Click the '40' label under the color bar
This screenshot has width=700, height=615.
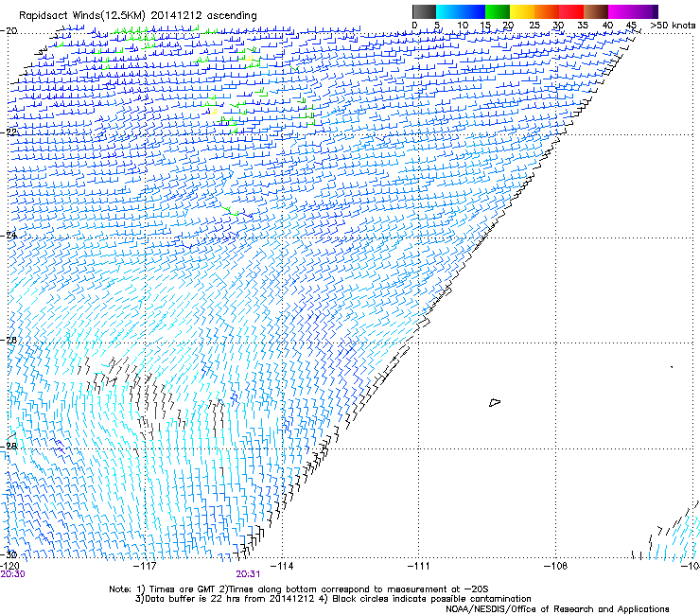point(607,25)
